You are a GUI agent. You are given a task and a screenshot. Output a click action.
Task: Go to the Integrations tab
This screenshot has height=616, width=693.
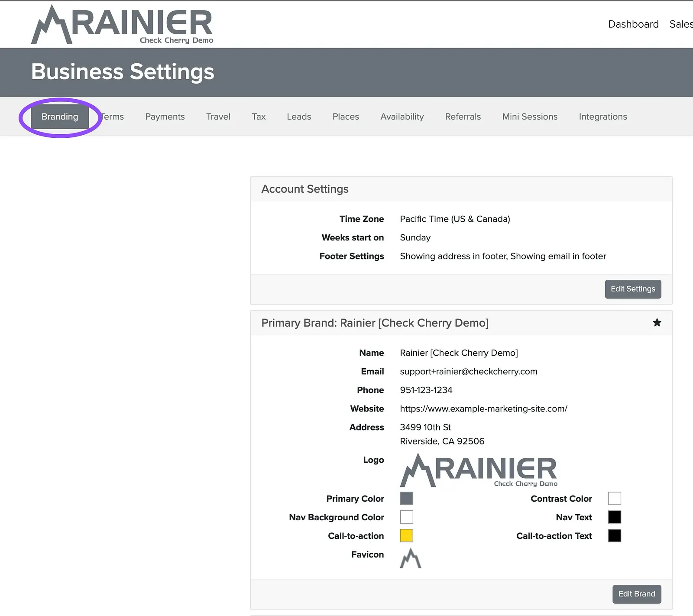[x=603, y=117]
